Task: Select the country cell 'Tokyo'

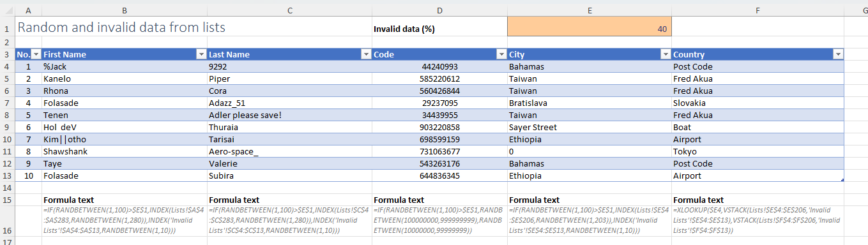Action: [x=758, y=152]
